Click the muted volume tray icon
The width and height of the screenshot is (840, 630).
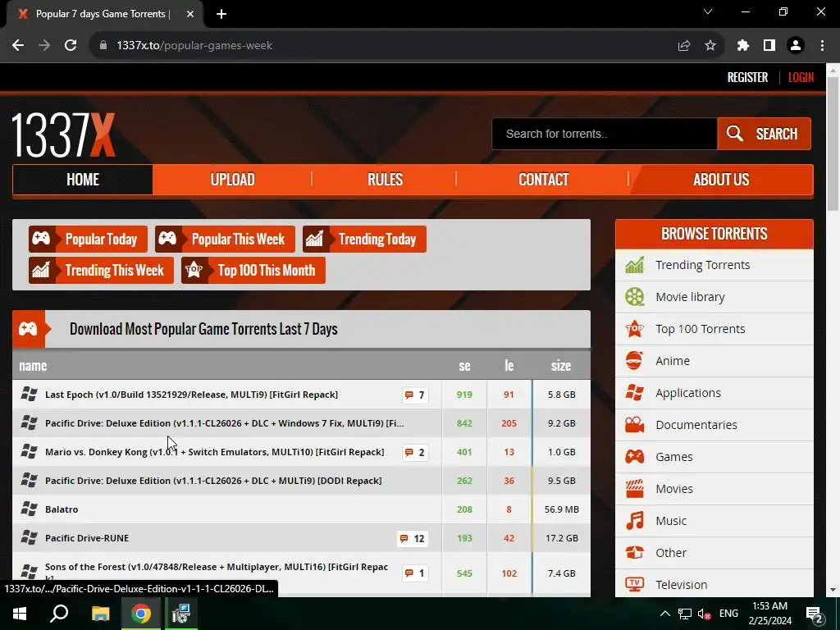pyautogui.click(x=704, y=614)
